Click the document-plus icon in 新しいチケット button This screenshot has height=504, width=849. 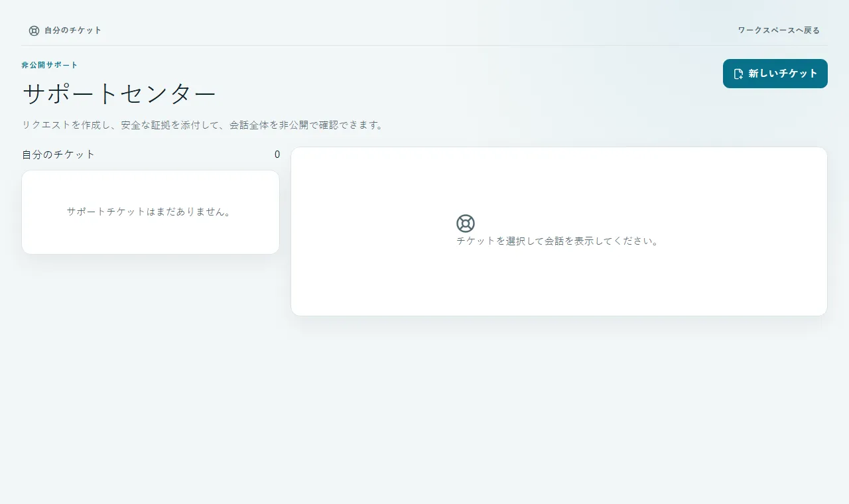(738, 74)
